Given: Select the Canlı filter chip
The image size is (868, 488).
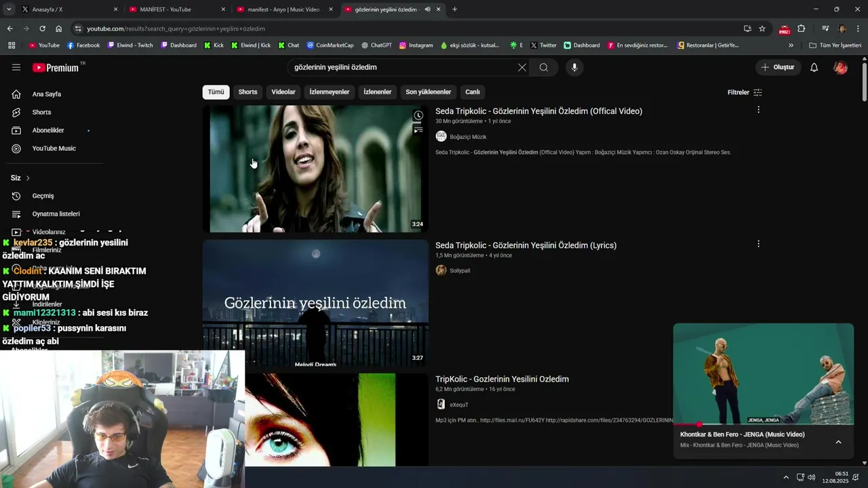Looking at the screenshot, I should (x=473, y=92).
